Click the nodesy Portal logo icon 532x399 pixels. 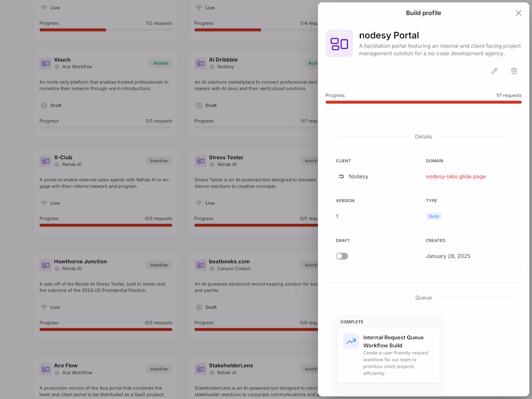click(x=340, y=44)
